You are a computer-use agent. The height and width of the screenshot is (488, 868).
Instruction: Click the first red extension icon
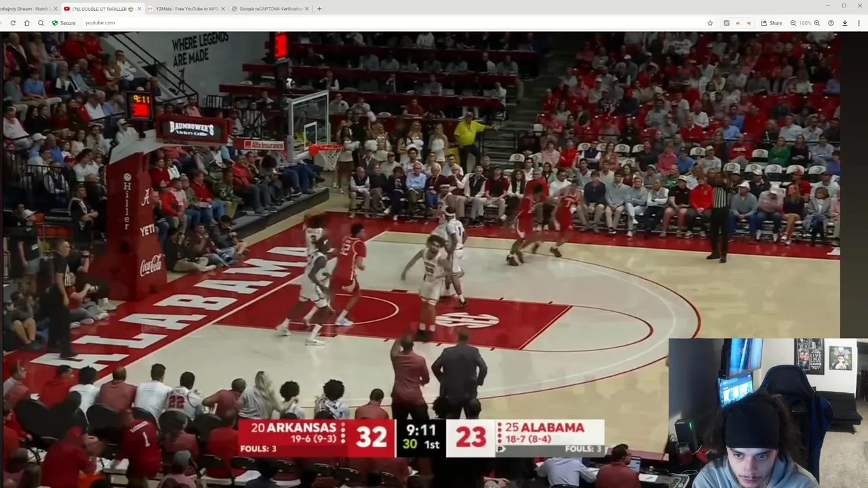point(738,23)
